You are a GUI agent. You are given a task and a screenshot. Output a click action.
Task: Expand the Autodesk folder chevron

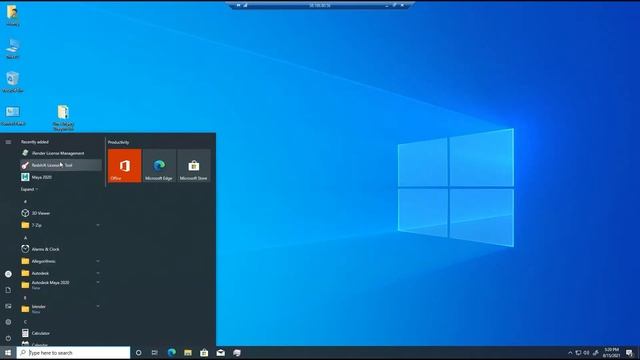[98, 273]
